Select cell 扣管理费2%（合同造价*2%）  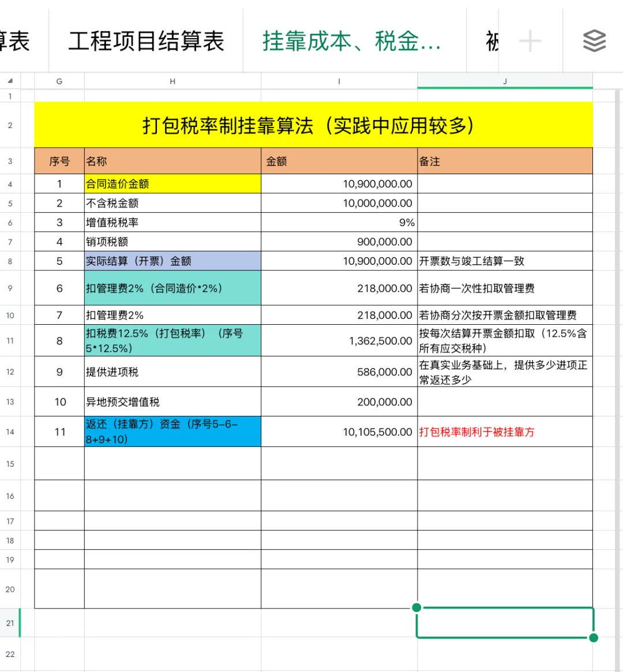172,288
